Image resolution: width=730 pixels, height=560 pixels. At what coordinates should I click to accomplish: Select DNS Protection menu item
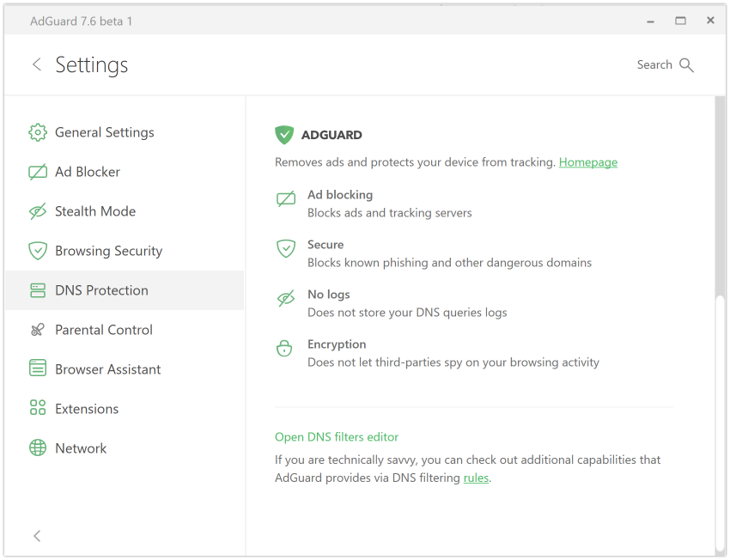point(125,290)
